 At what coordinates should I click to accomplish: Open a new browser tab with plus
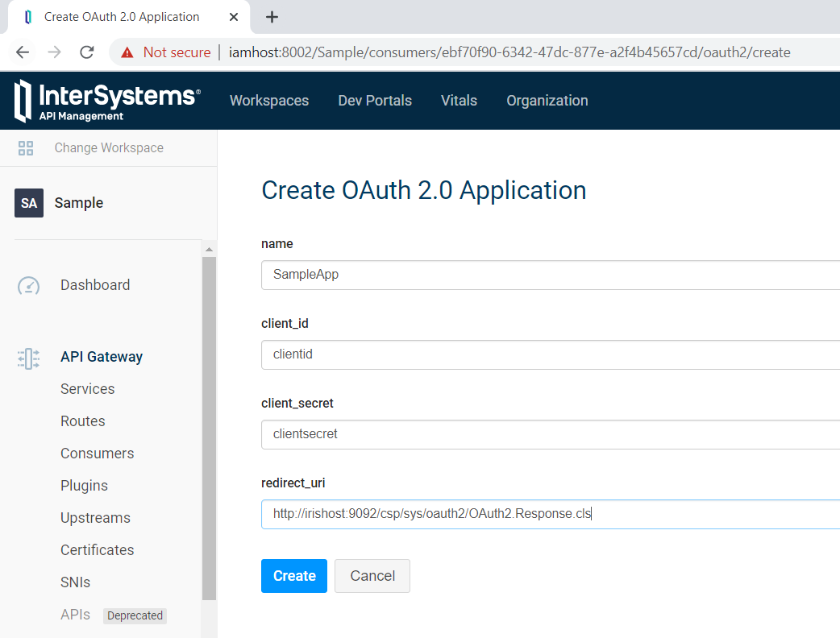coord(272,17)
